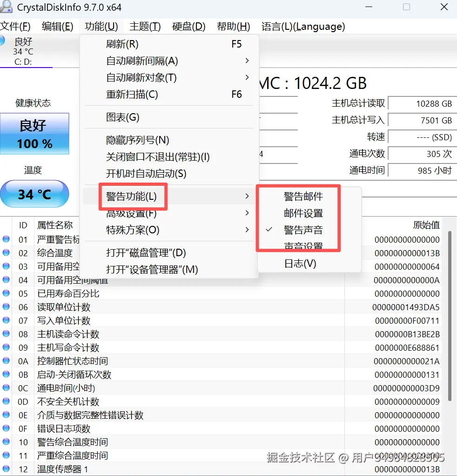457x476 pixels.
Task: Click the status orb for 主机写命令计数
Action: coord(6,347)
